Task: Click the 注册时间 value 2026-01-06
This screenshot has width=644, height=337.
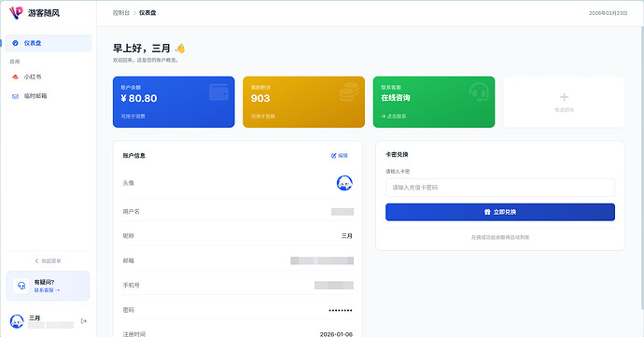Action: tap(336, 334)
